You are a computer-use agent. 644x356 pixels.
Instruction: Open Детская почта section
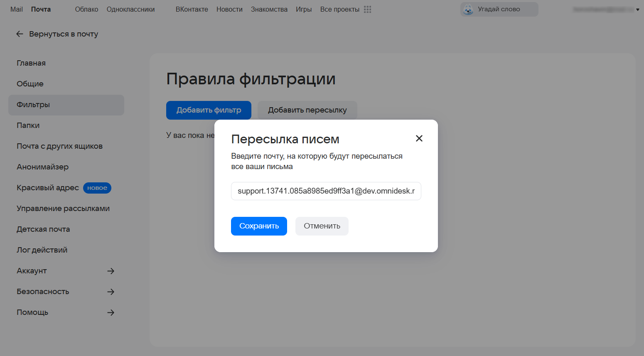(43, 229)
